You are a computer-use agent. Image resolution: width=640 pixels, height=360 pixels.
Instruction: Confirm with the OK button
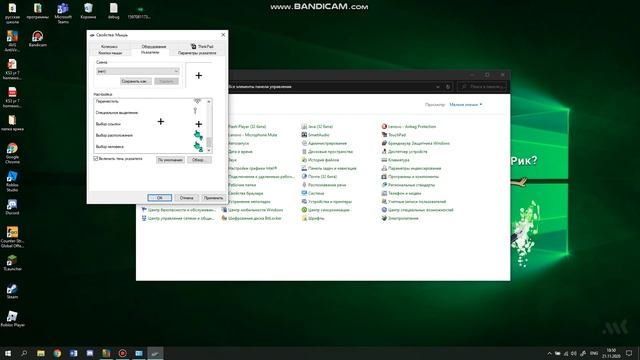point(160,198)
